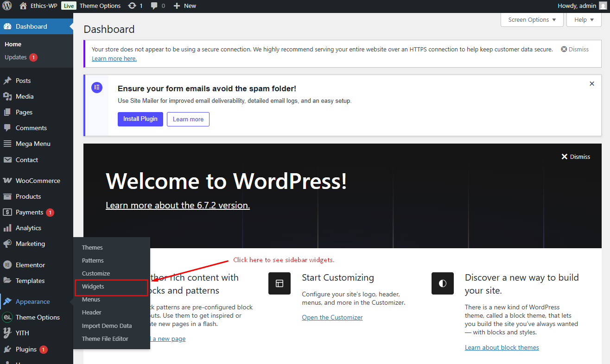Viewport: 610px width, 364px height.
Task: Expand the Screen Options dropdown
Action: (532, 20)
